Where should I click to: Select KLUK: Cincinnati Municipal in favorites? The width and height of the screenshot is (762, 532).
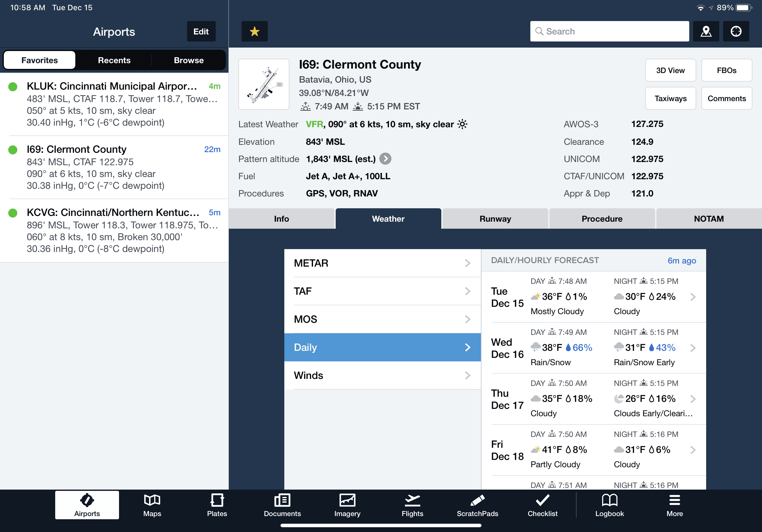pyautogui.click(x=114, y=104)
